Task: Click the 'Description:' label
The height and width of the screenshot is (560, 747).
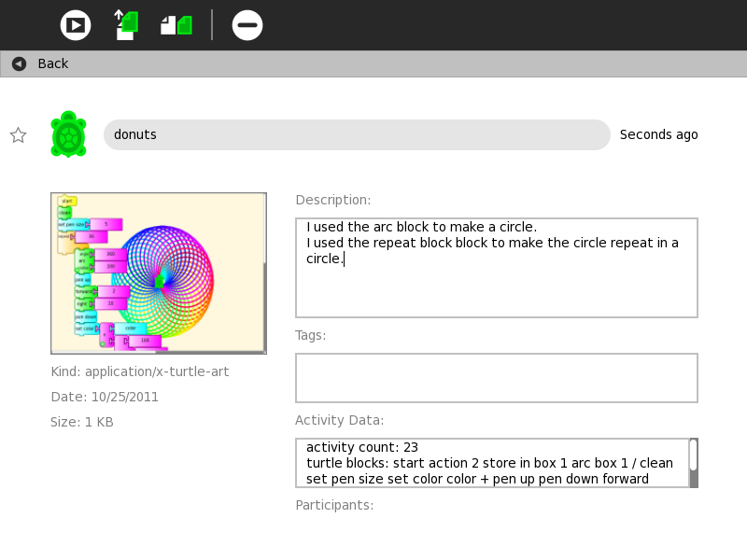Action: point(333,200)
